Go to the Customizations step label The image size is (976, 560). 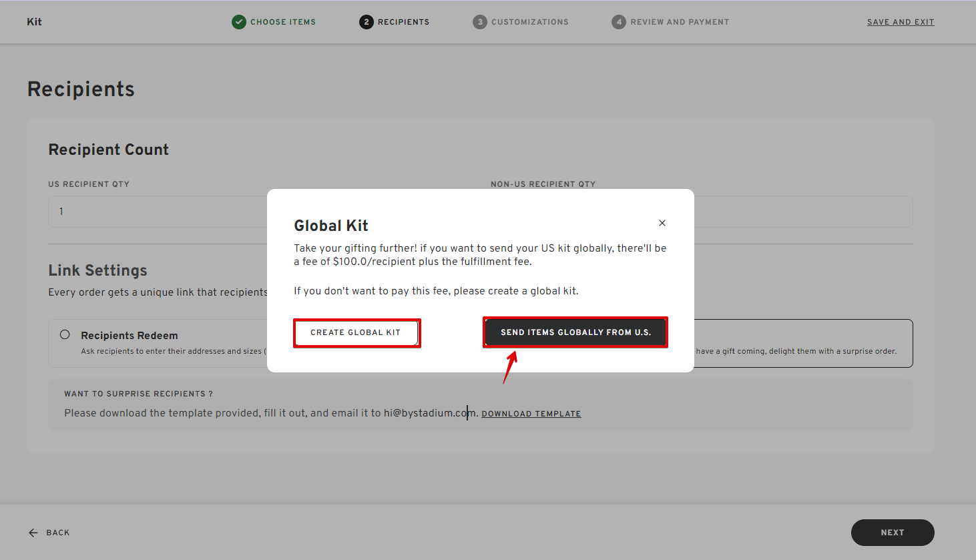530,22
